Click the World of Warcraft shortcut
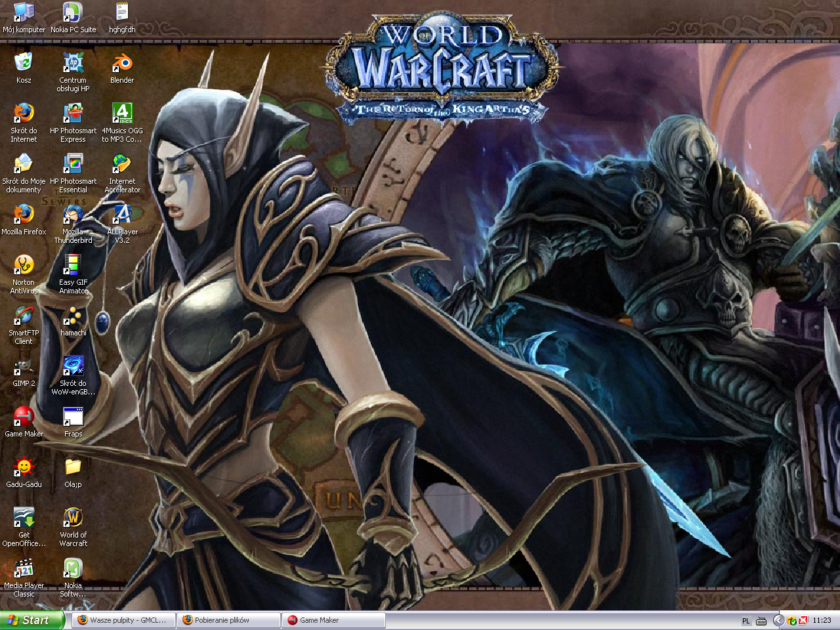 click(x=73, y=518)
